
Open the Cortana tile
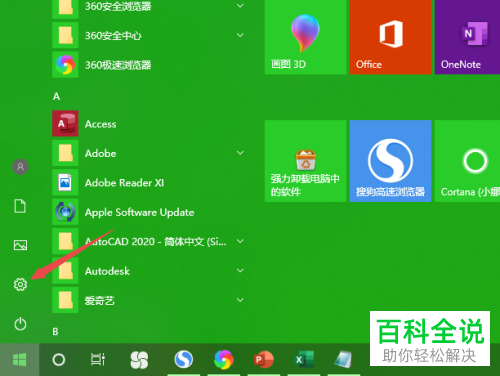(467, 161)
